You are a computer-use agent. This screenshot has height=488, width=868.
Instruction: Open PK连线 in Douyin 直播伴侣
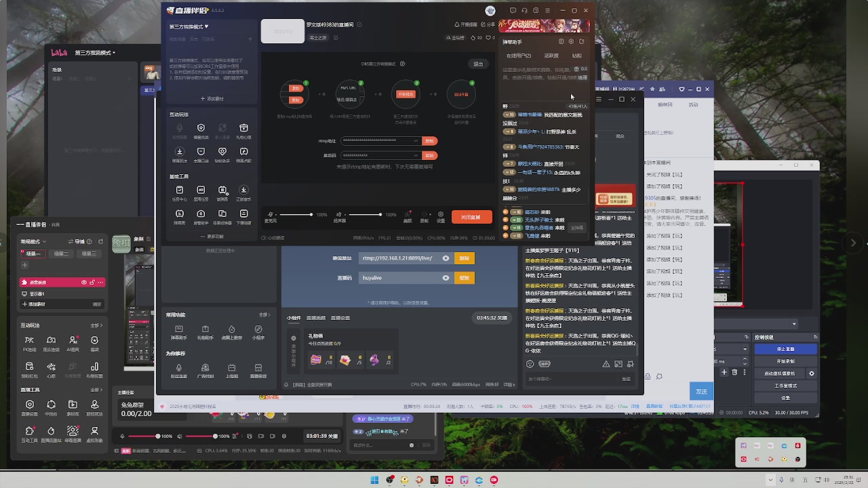(x=29, y=342)
